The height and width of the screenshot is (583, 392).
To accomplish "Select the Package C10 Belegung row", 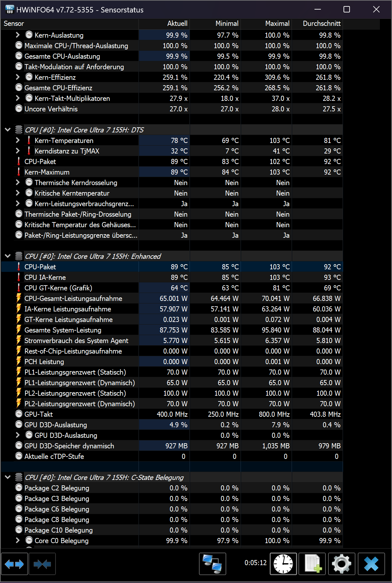I will pyautogui.click(x=172, y=530).
